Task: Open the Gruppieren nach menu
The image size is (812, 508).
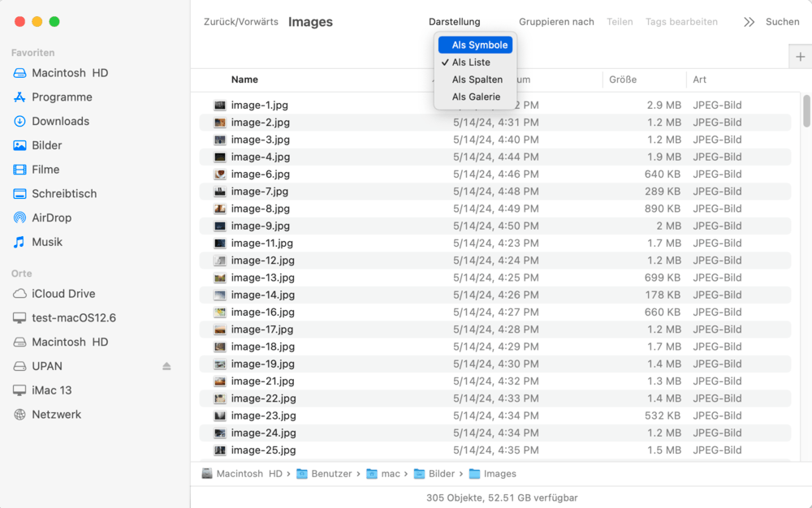Action: tap(556, 22)
